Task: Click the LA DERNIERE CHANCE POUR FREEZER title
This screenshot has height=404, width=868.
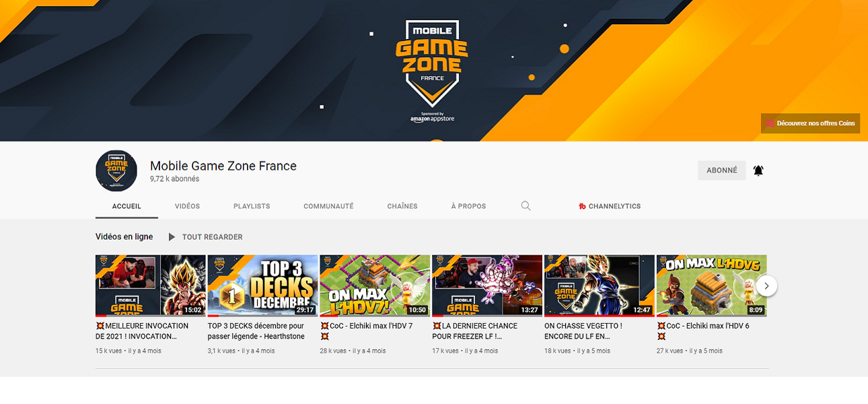Action: coord(475,331)
